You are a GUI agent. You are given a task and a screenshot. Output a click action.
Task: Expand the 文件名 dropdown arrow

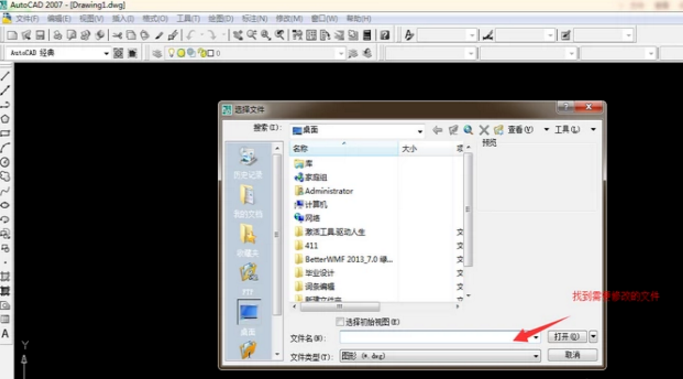click(x=536, y=337)
